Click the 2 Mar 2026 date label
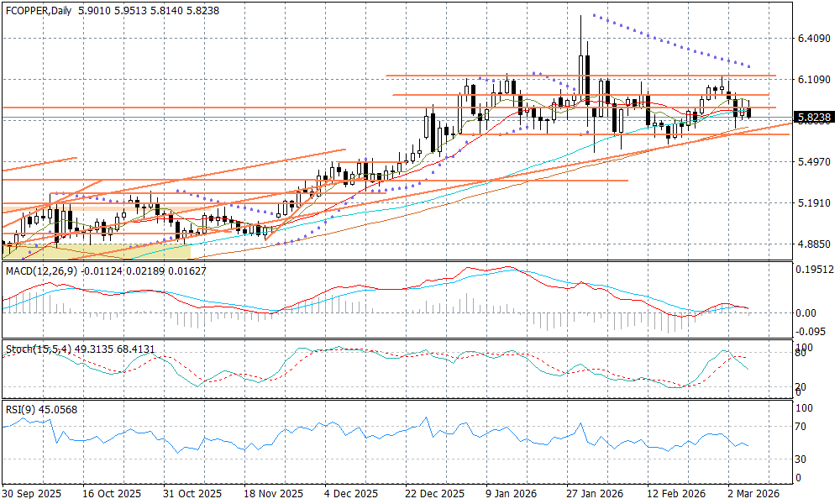The image size is (840, 504). click(x=752, y=494)
